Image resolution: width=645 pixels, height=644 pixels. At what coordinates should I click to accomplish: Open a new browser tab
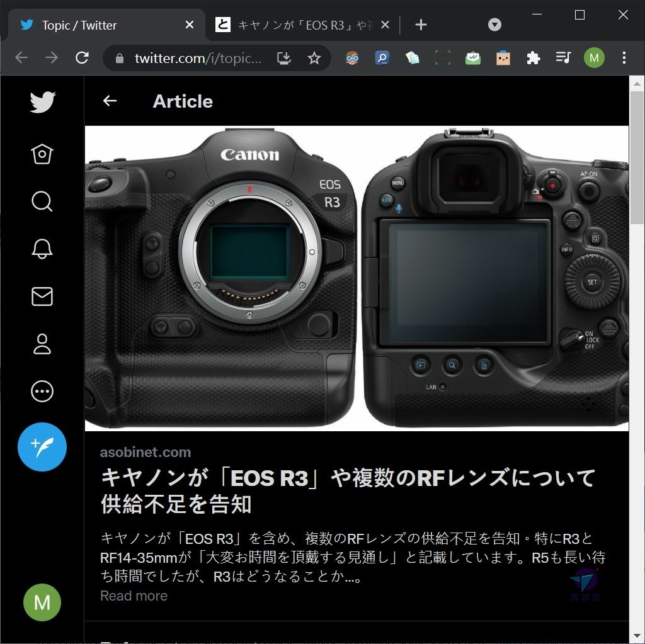[421, 25]
